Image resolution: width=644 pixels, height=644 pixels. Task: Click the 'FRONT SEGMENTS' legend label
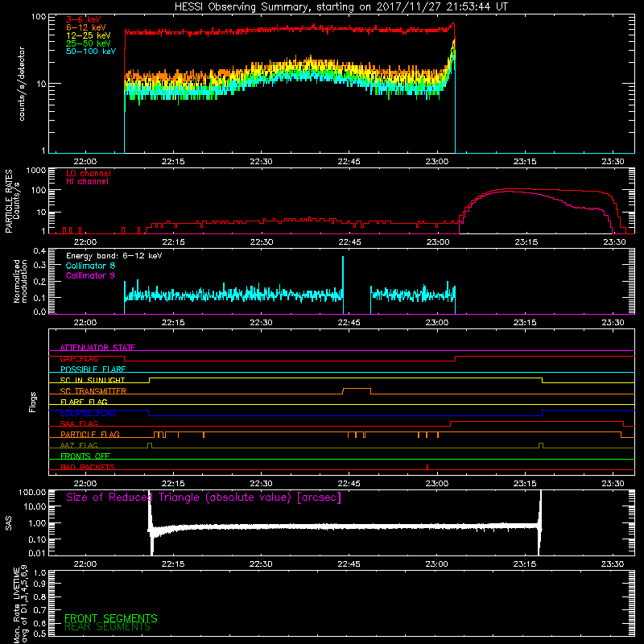pos(111,618)
